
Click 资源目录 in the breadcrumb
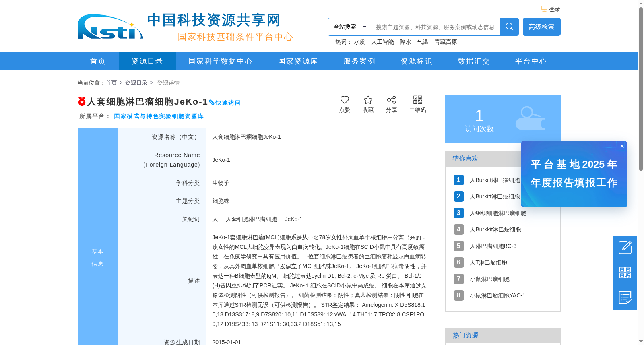click(136, 83)
